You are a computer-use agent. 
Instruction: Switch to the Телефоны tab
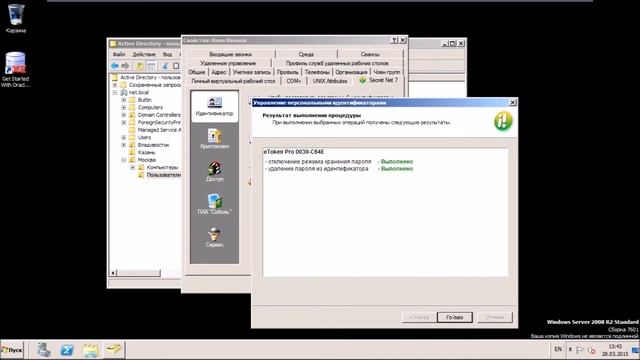coord(317,72)
